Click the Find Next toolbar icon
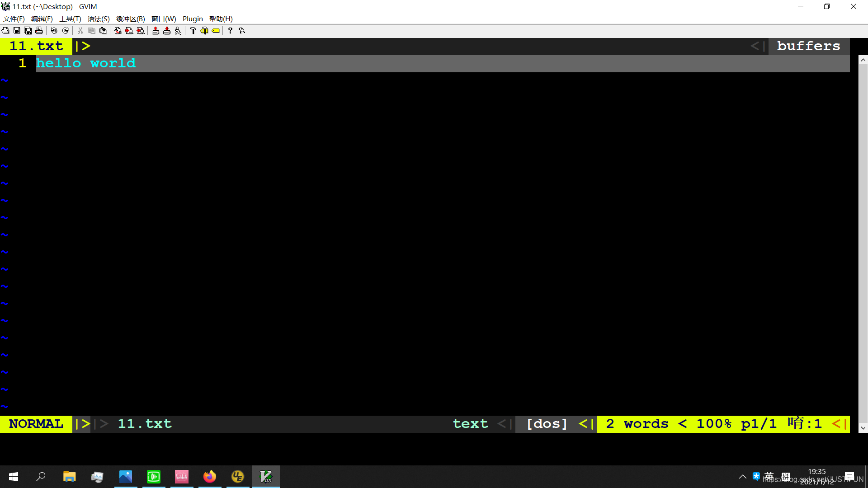The width and height of the screenshot is (868, 488). [129, 31]
